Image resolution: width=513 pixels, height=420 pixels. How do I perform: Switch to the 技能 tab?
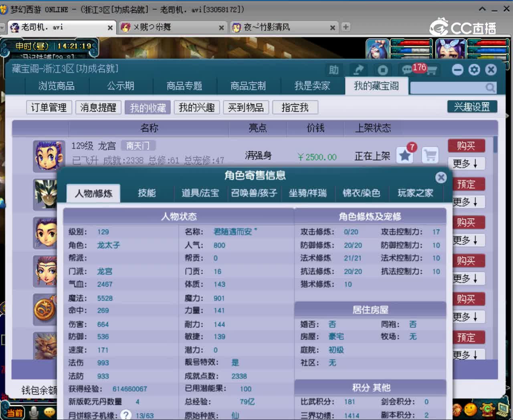[147, 193]
